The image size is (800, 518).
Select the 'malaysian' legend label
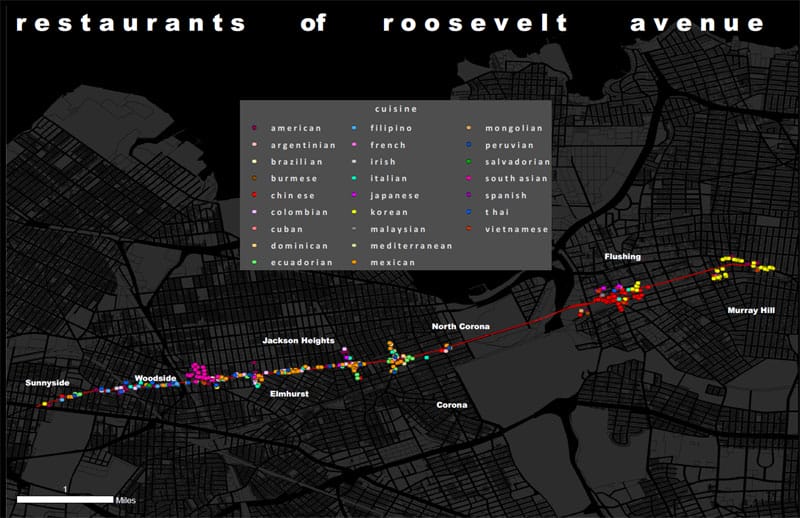point(398,229)
